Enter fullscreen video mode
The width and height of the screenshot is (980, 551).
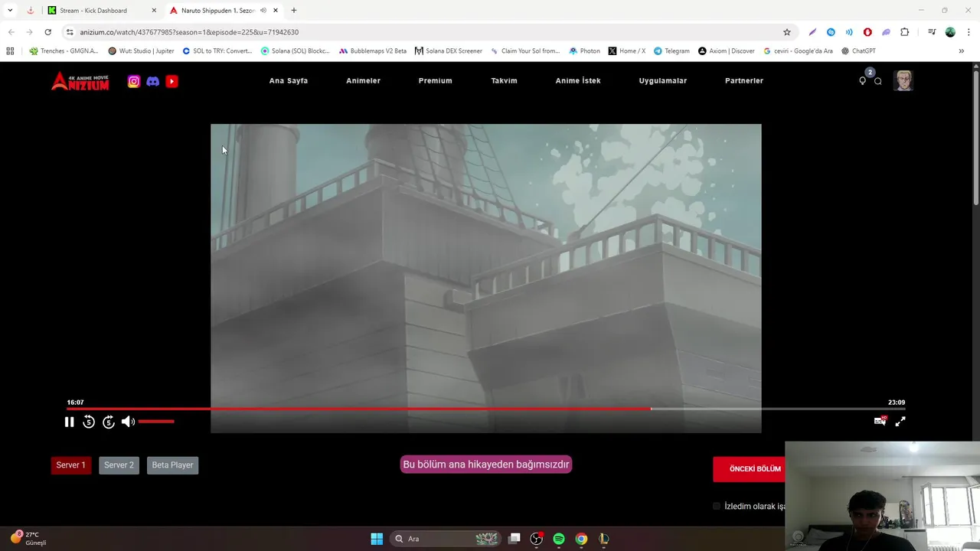click(900, 421)
